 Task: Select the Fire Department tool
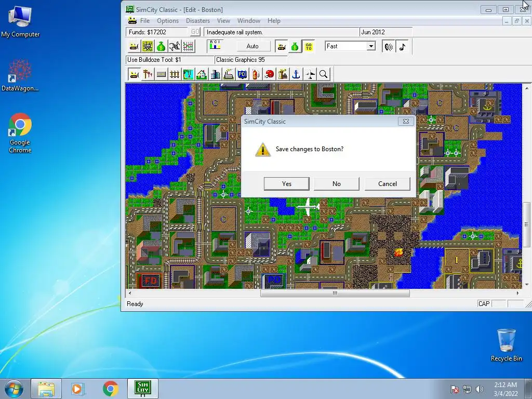pyautogui.click(x=256, y=74)
